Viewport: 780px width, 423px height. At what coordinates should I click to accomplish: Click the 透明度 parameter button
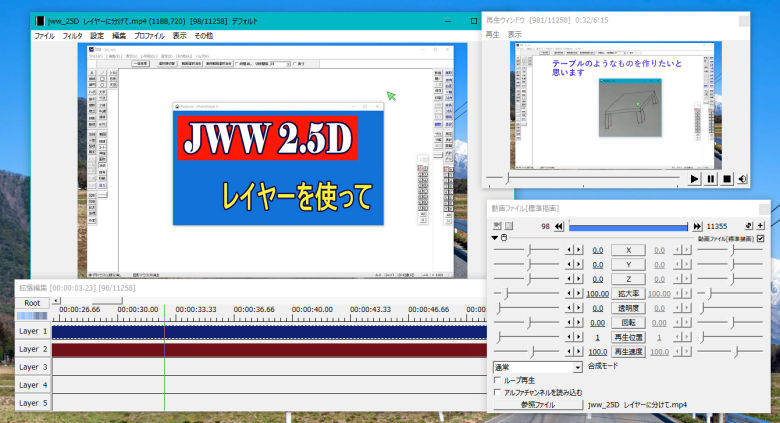click(x=628, y=308)
